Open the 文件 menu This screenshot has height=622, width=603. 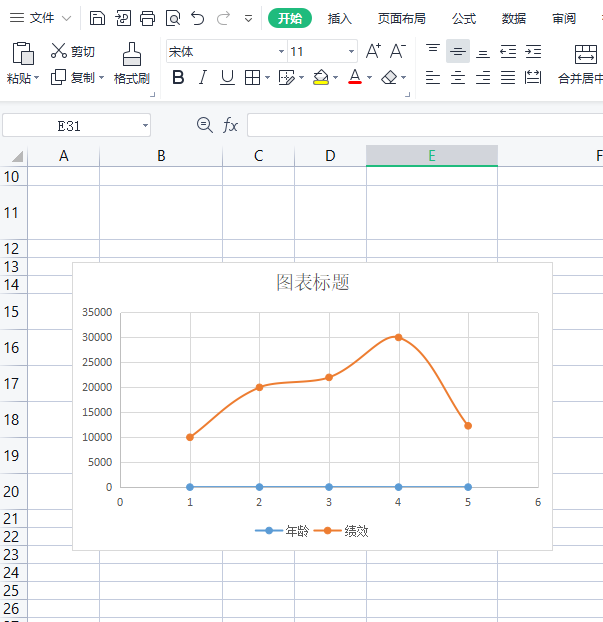(42, 18)
